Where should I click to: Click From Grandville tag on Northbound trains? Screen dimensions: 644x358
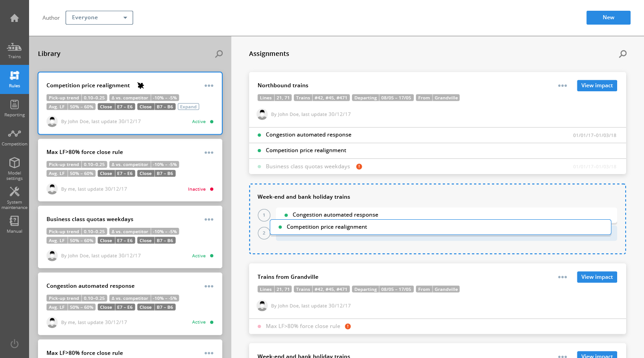(x=438, y=98)
